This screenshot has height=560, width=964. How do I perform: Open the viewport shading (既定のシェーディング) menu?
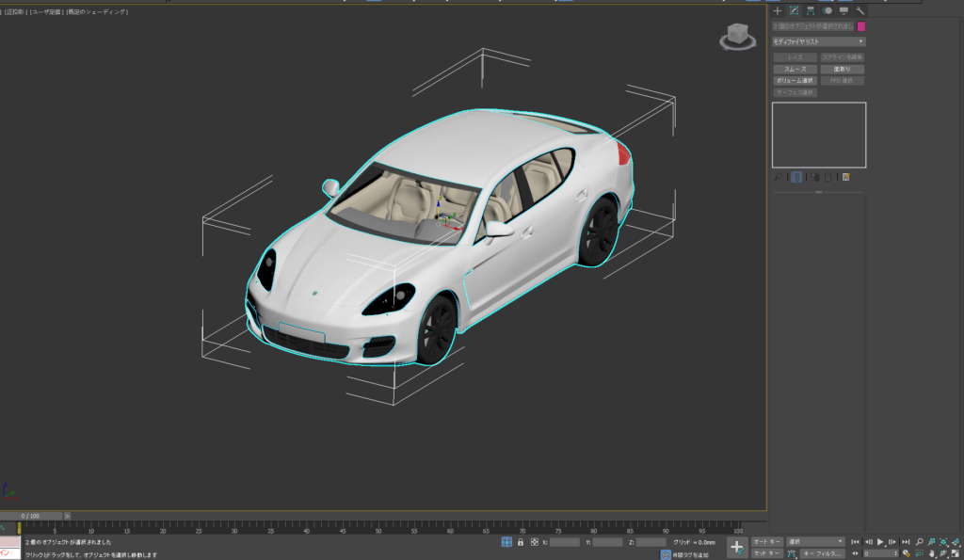(98, 12)
